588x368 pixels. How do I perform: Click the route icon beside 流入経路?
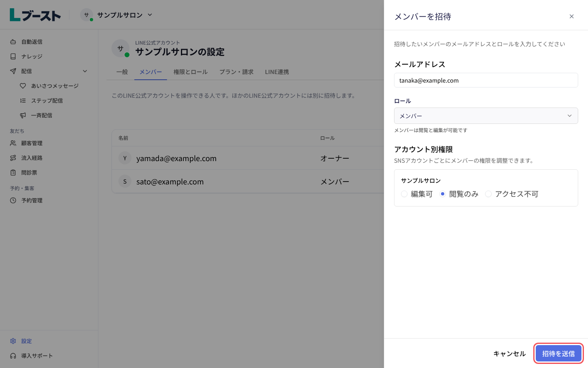pyautogui.click(x=13, y=158)
